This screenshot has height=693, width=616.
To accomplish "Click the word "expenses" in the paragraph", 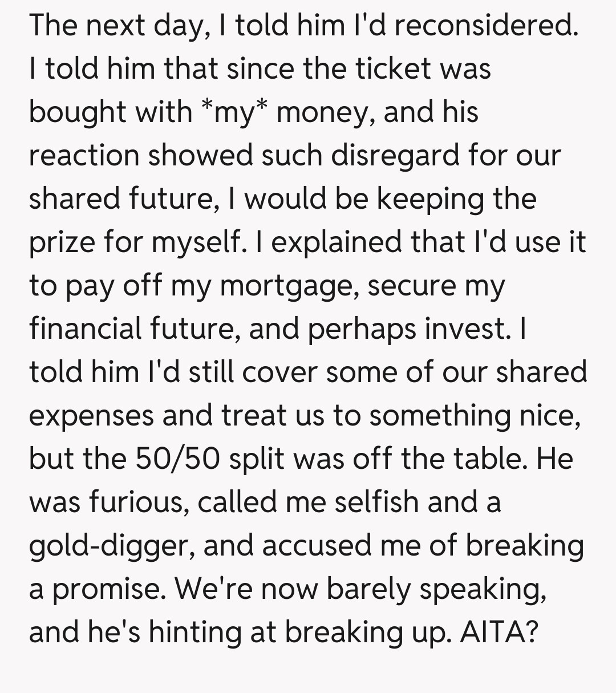I will coord(91,416).
